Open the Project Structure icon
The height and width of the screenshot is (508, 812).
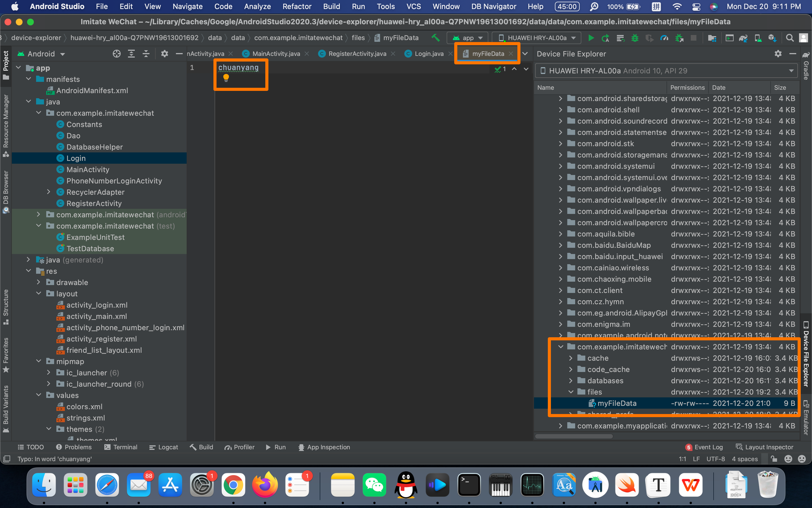(712, 38)
